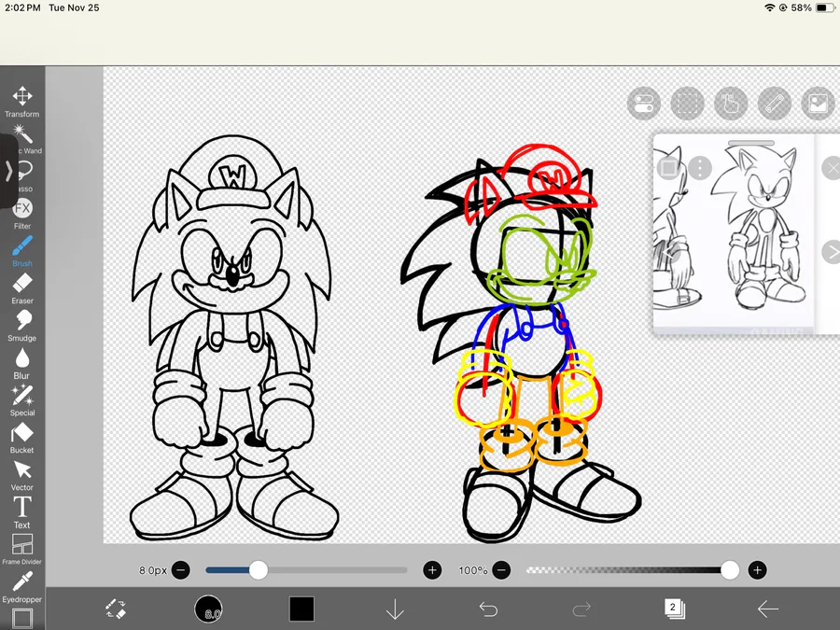This screenshot has width=840, height=630.
Task: Close the reference window with X
Action: (831, 168)
